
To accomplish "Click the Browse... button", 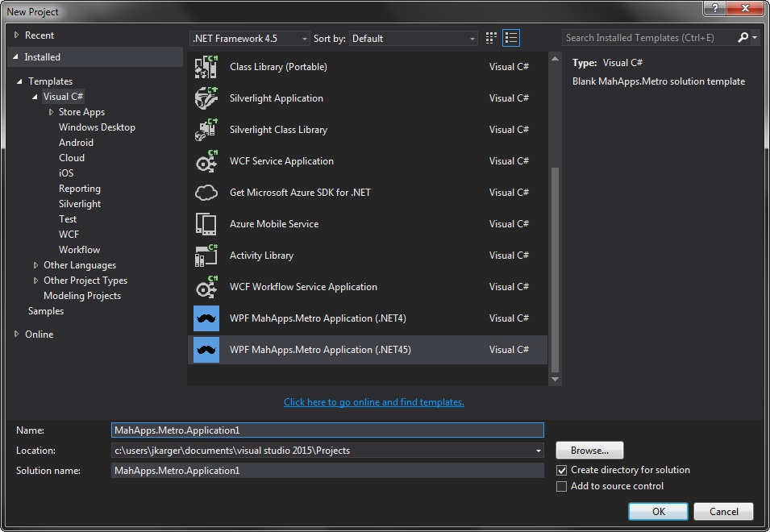I will click(589, 450).
